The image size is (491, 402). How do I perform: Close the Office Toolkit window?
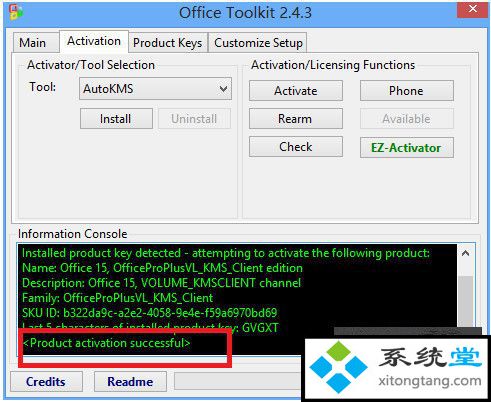[x=472, y=9]
